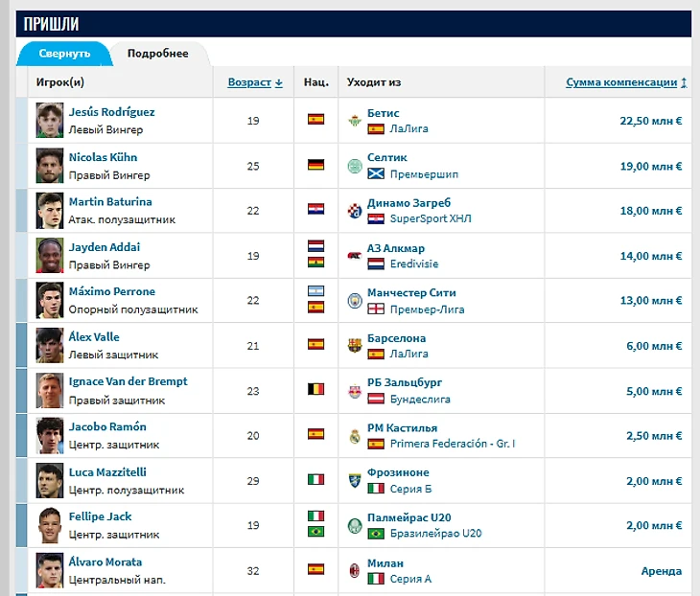Viewport: 700px width, 596px height.
Task: Open the ЛаЛига link under Барселона
Action: pos(408,354)
